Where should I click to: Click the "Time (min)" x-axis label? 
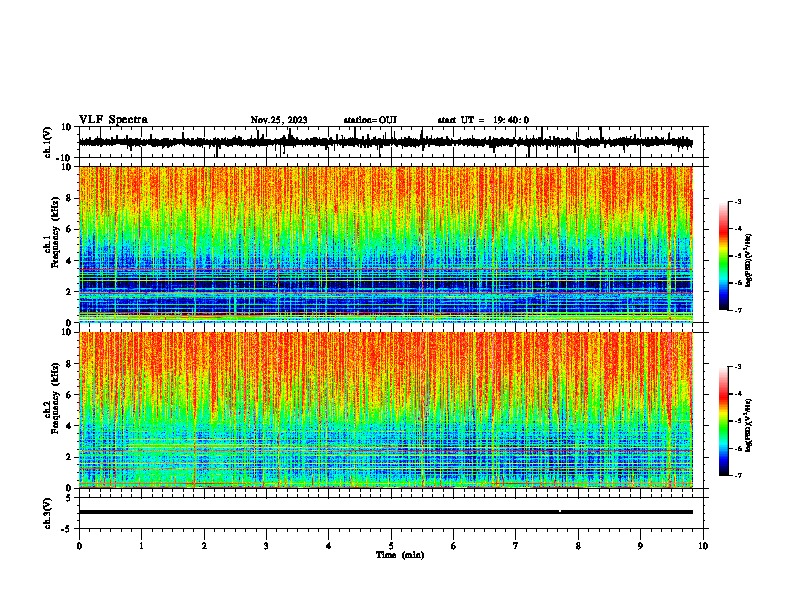click(x=400, y=555)
